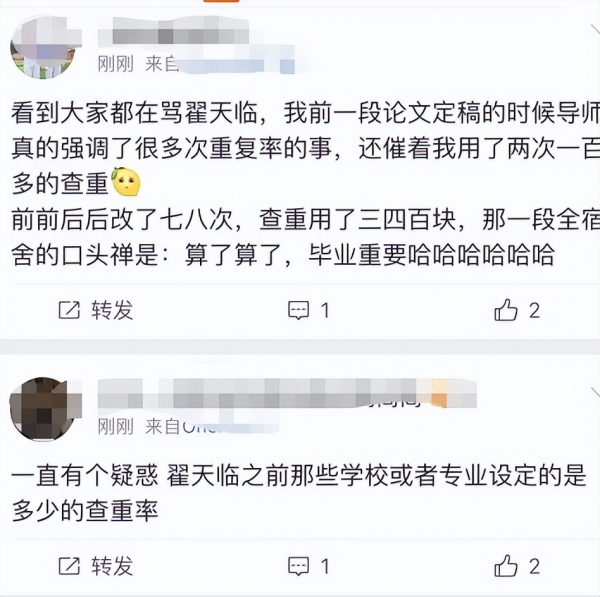
Task: Click second post's 来自 source link
Action: pyautogui.click(x=212, y=426)
